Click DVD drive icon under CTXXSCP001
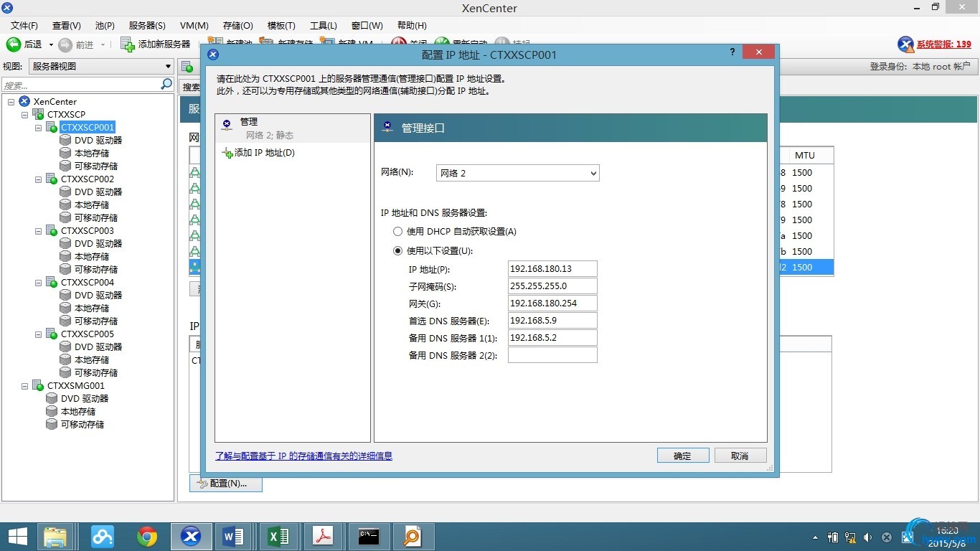Screen dimensions: 980x551 click(x=65, y=141)
